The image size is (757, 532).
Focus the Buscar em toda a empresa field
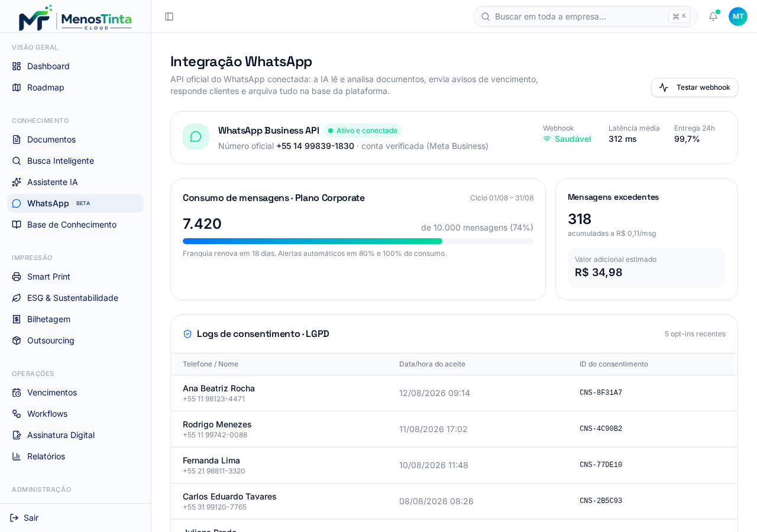[585, 17]
